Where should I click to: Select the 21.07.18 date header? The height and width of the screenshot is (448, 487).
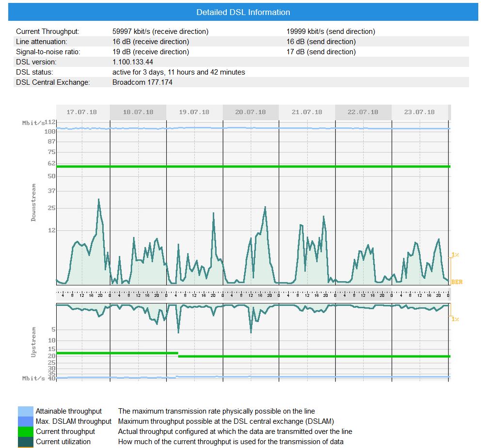click(307, 112)
